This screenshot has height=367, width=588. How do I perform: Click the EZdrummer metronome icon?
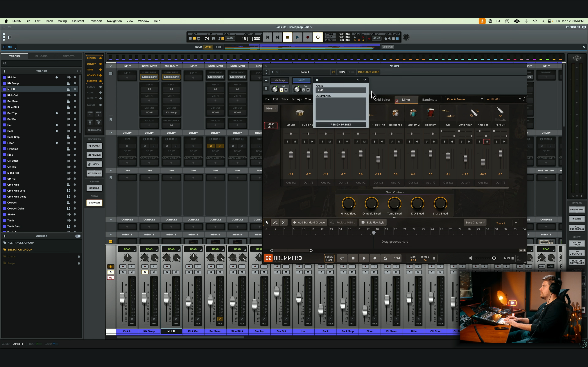(x=385, y=258)
